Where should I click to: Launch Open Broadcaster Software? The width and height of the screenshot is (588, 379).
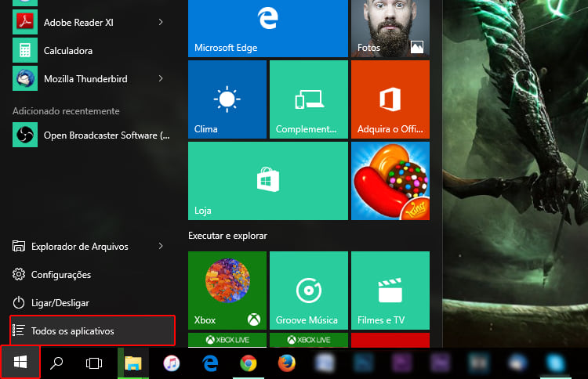pos(91,135)
